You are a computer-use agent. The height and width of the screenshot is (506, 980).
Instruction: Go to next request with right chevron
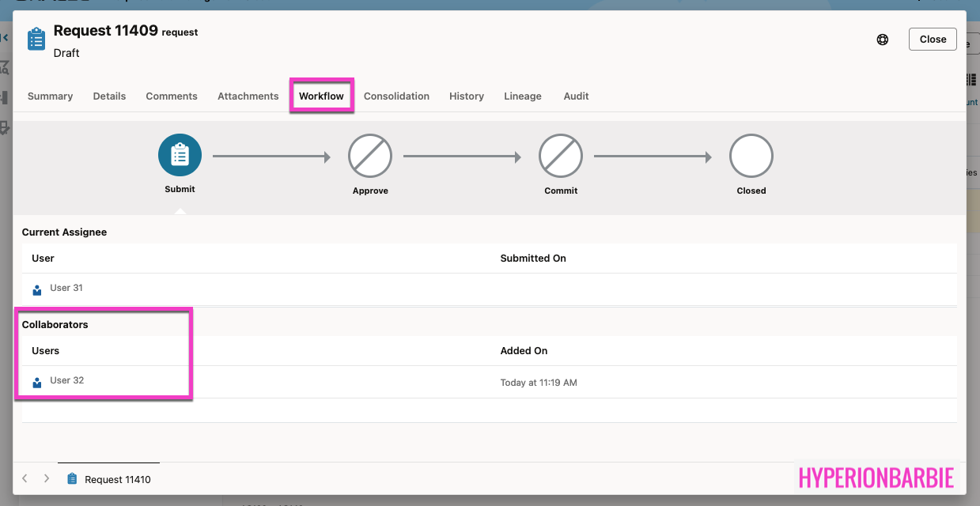[x=47, y=479]
